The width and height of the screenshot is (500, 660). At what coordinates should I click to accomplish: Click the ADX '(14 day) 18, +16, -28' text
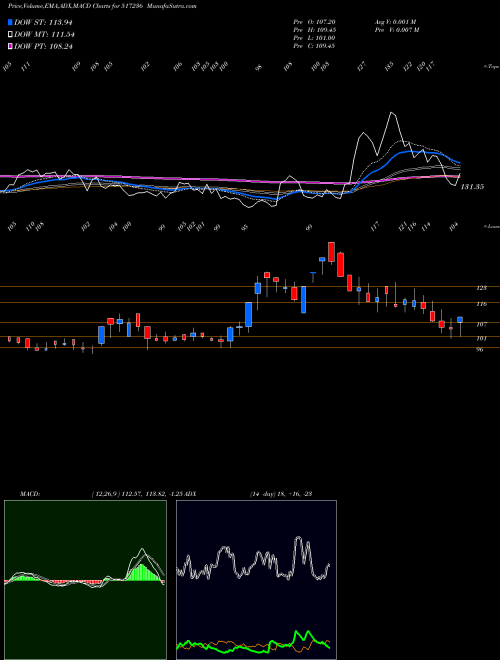coord(280,494)
